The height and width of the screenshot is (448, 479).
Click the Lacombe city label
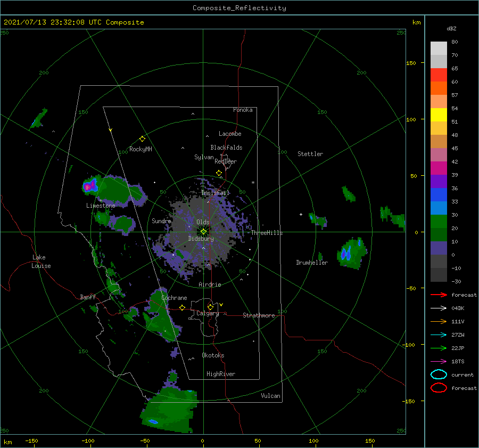(230, 134)
